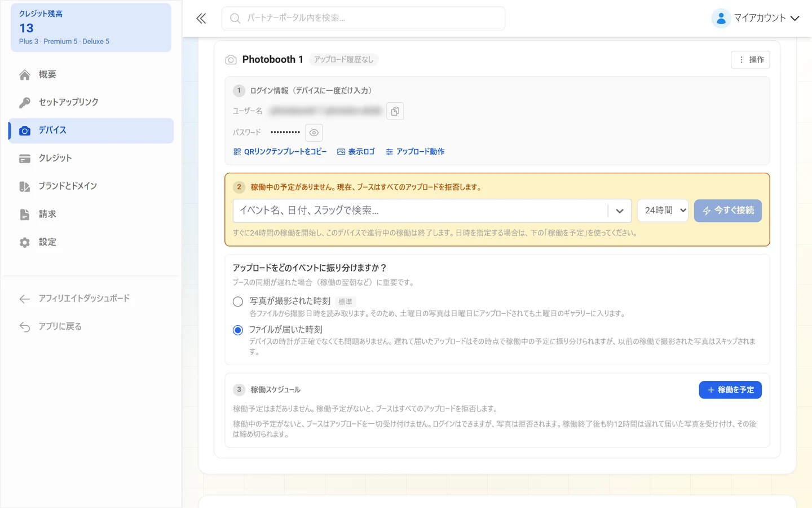Click the セットアップリンク key icon
The height and width of the screenshot is (508, 812).
(x=25, y=102)
